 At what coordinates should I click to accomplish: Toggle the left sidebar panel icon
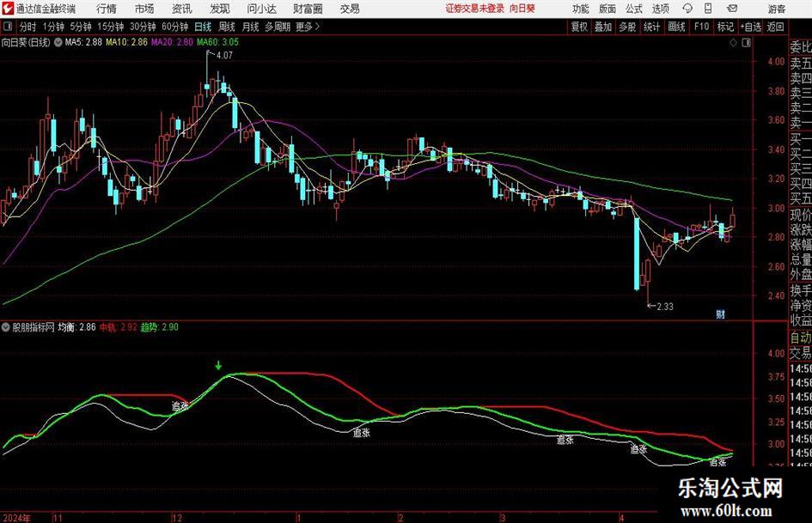coord(7,27)
